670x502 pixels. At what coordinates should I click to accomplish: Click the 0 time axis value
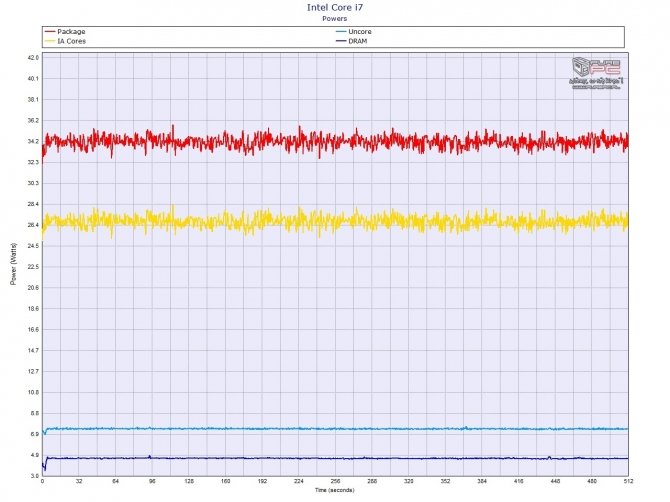pos(42,481)
